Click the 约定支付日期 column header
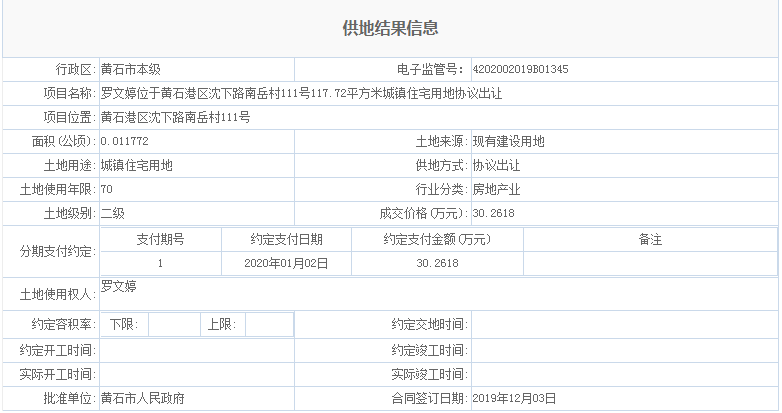 pos(286,240)
